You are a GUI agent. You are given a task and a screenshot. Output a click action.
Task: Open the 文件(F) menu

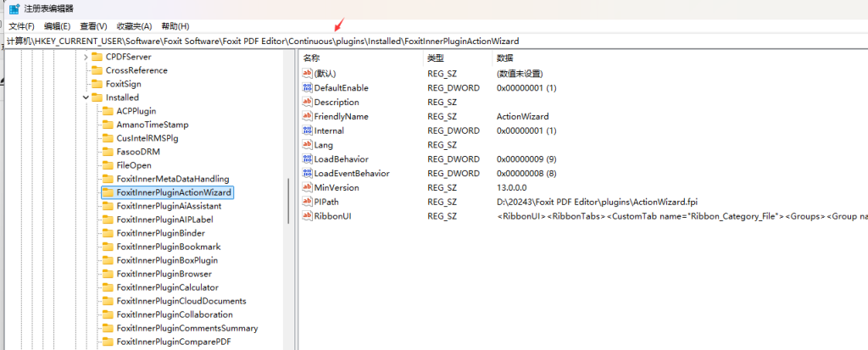point(21,26)
